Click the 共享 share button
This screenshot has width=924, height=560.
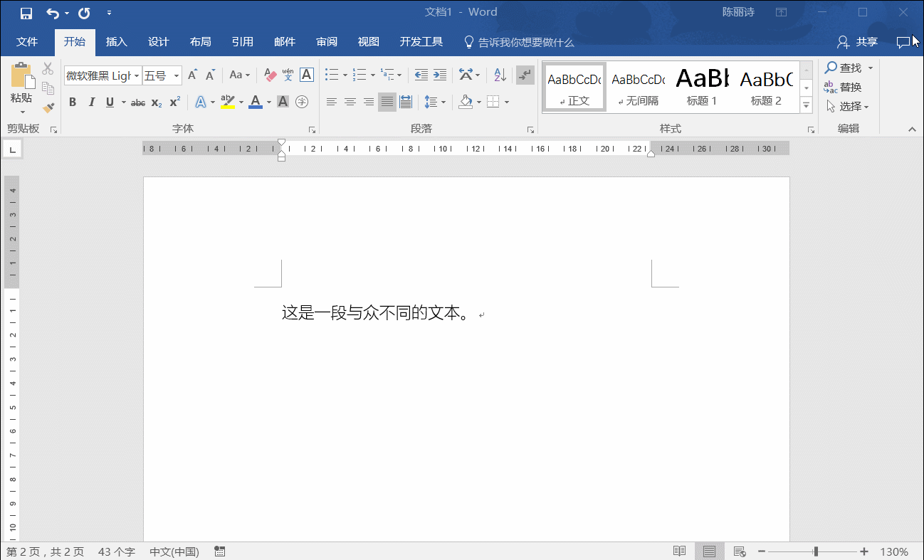pyautogui.click(x=857, y=42)
